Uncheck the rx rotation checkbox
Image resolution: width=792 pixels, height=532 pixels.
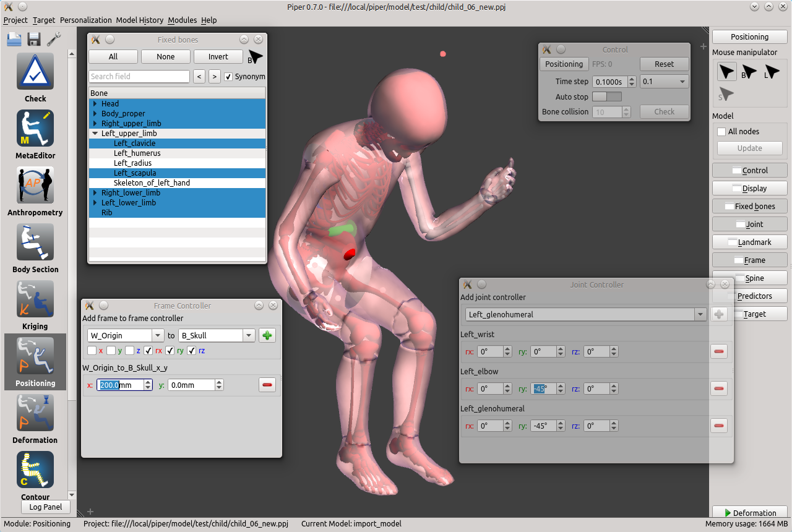click(148, 351)
